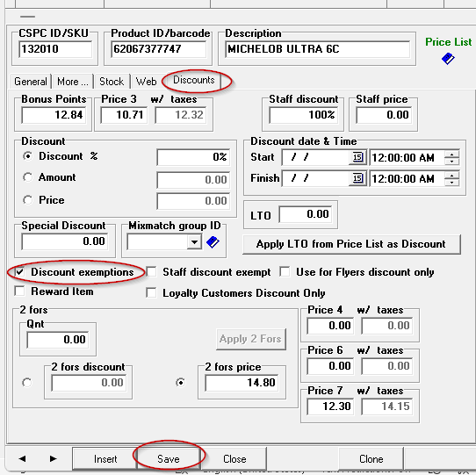Select Amount discount radio option
Viewport: 476px width, 475px height.
click(27, 177)
